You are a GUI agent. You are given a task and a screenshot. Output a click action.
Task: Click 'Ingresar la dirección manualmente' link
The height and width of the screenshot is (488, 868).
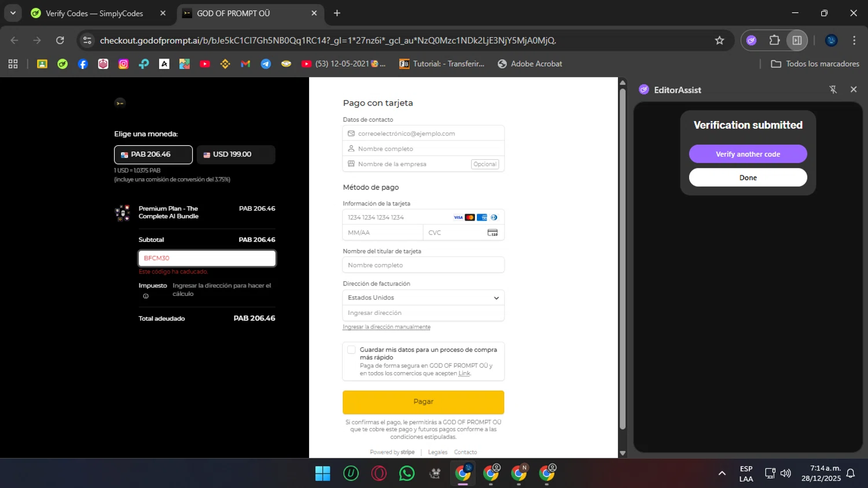(387, 327)
